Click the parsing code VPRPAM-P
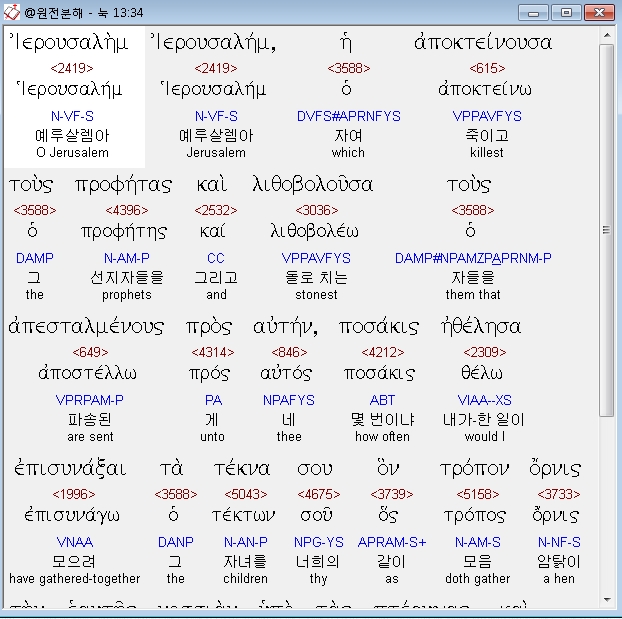This screenshot has height=619, width=622. tap(90, 400)
